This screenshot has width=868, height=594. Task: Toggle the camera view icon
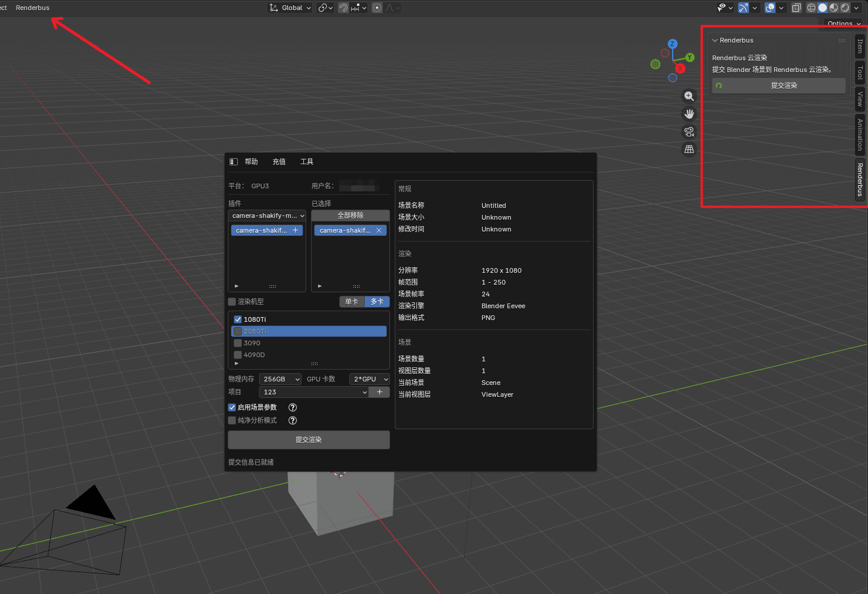coord(689,132)
